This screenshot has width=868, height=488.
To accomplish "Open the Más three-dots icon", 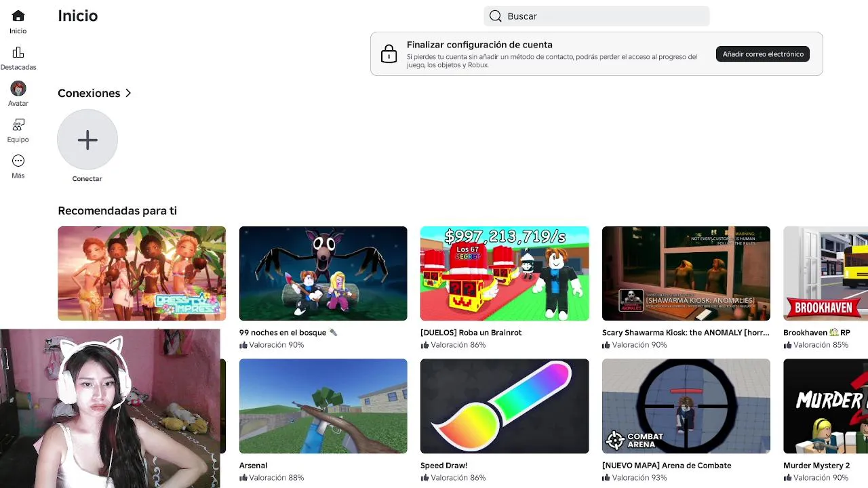I will pyautogui.click(x=18, y=161).
